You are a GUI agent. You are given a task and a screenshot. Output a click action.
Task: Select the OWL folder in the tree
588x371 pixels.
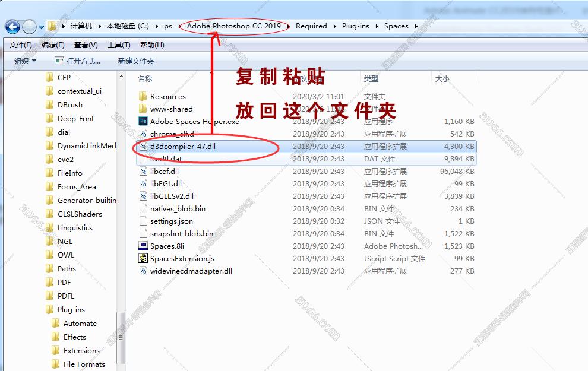pos(60,255)
